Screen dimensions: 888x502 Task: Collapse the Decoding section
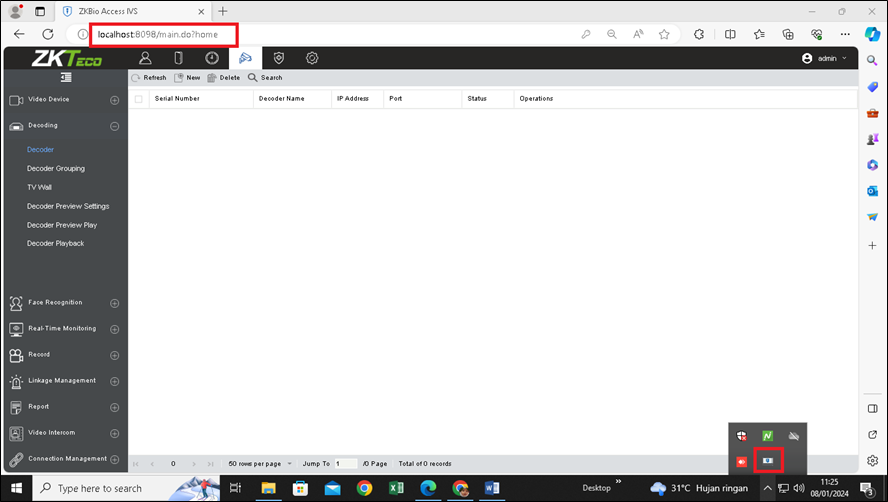point(114,126)
